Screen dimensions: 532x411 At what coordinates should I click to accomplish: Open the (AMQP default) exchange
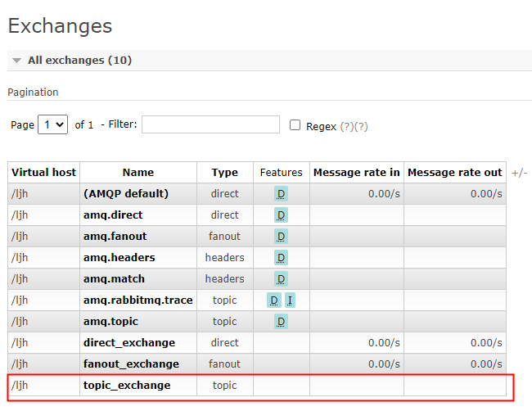(126, 194)
